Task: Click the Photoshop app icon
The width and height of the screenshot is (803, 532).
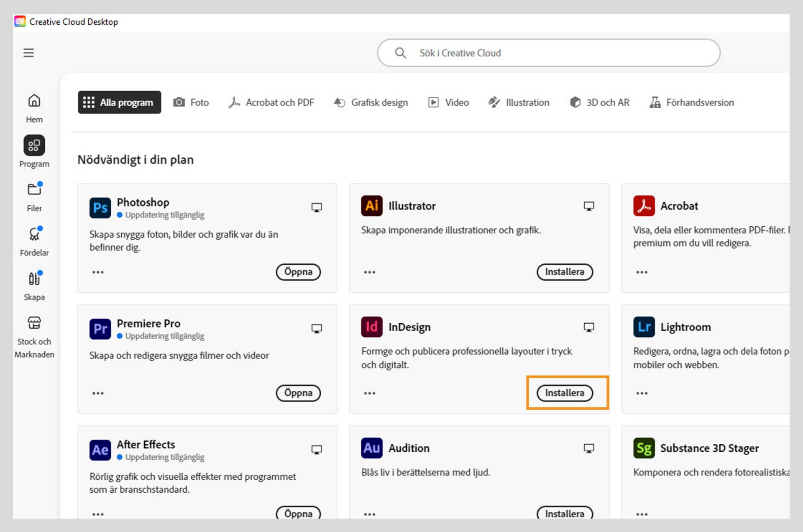Action: coord(100,208)
